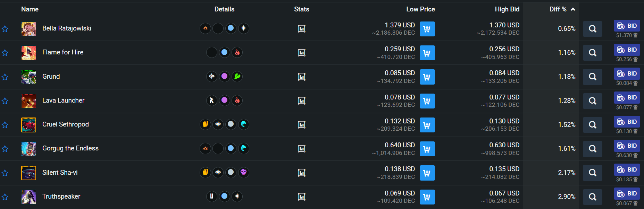This screenshot has width=644, height=209.
Task: Click the Stats column header
Action: point(301,9)
